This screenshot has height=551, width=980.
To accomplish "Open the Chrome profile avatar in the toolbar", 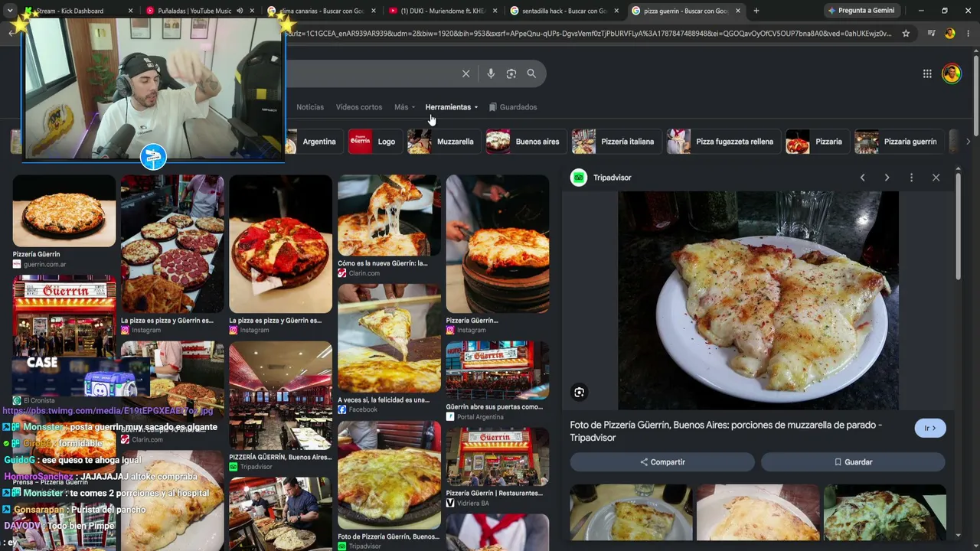I will pos(950,34).
